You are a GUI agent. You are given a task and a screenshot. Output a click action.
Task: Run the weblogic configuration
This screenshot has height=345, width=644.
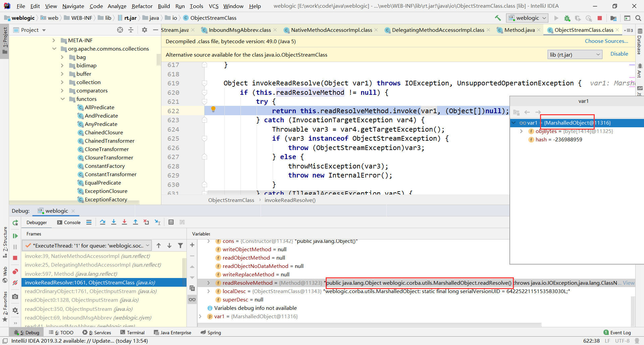(556, 18)
